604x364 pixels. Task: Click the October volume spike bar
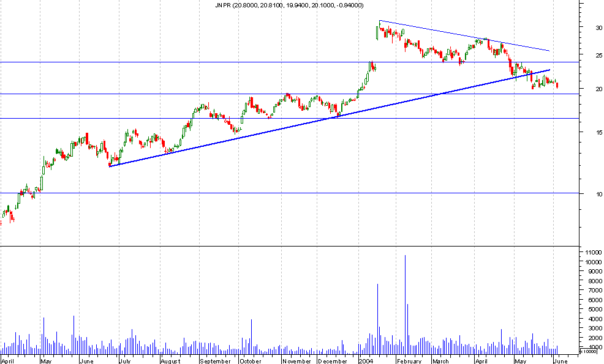251,336
